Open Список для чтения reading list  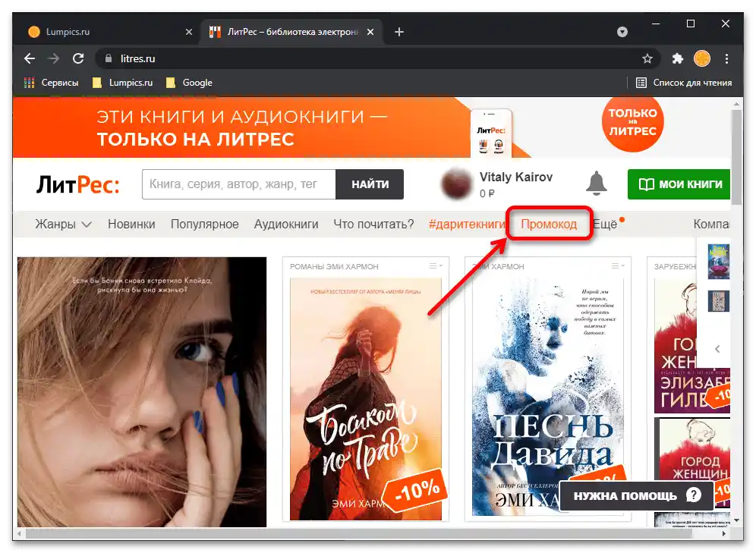[684, 83]
